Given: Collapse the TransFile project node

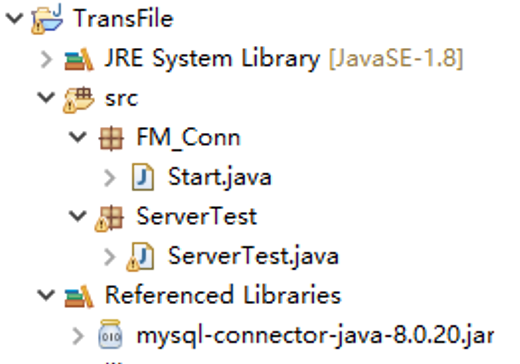Looking at the screenshot, I should pos(15,18).
